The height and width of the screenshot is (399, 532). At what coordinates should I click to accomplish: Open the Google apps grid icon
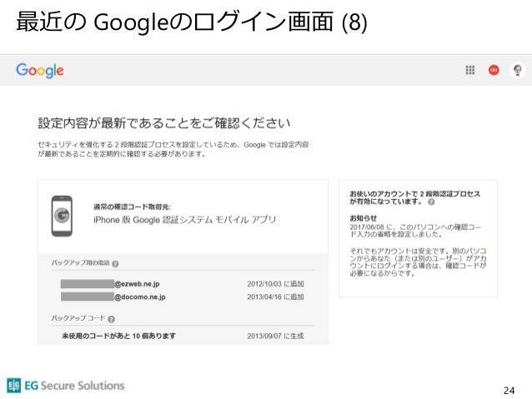pyautogui.click(x=470, y=70)
